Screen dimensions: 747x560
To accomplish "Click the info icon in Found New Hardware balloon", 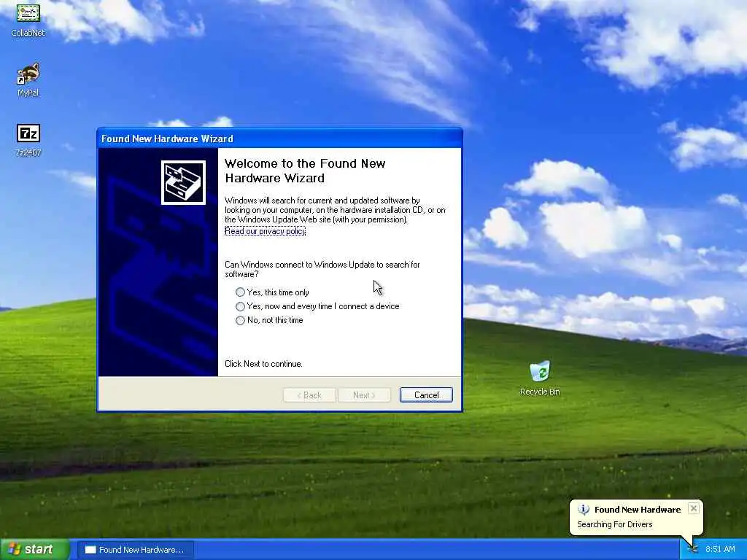I will (584, 510).
